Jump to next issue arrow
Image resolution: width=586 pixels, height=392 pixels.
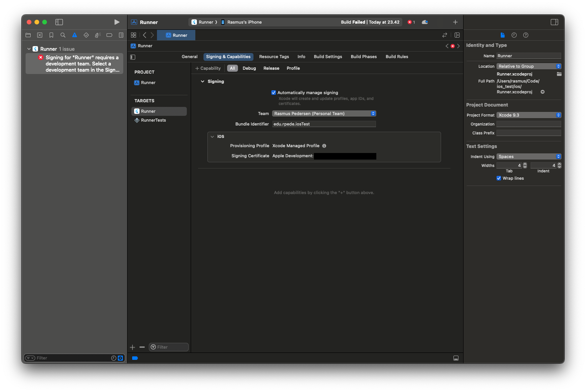458,46
